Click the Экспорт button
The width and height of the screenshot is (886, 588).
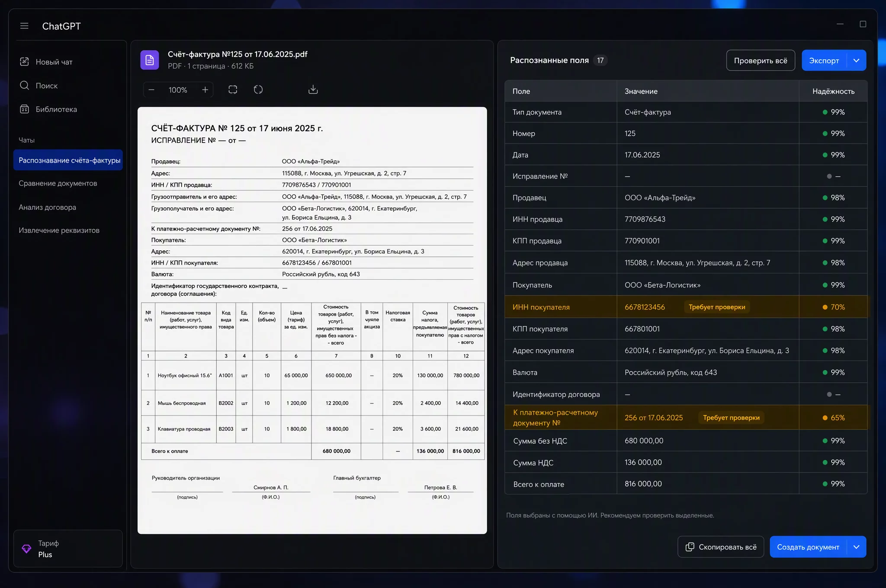824,61
